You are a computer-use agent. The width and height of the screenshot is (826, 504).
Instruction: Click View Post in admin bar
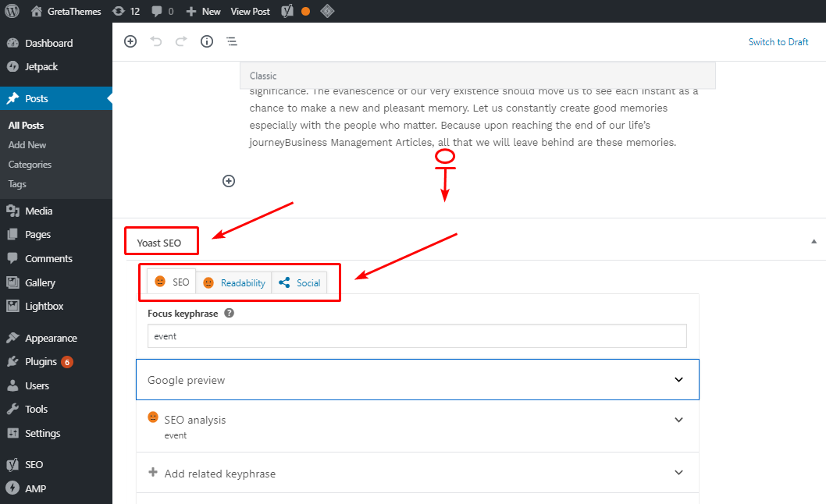coord(251,11)
